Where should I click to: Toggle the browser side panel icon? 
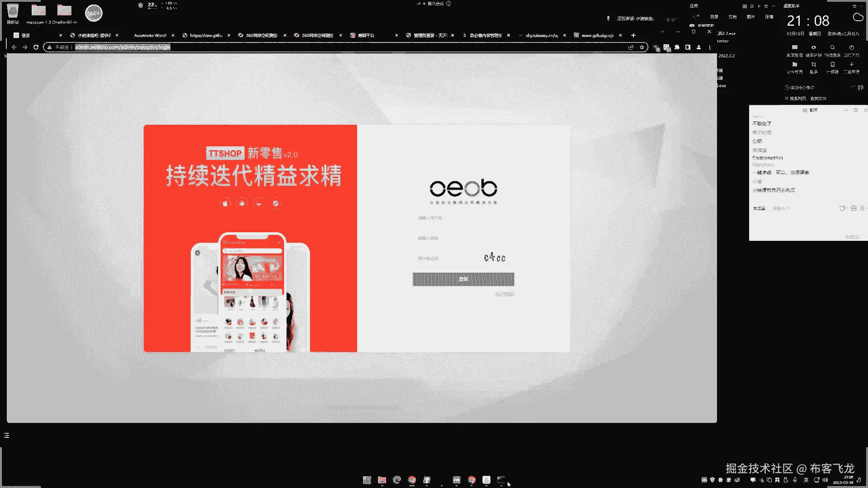point(688,47)
